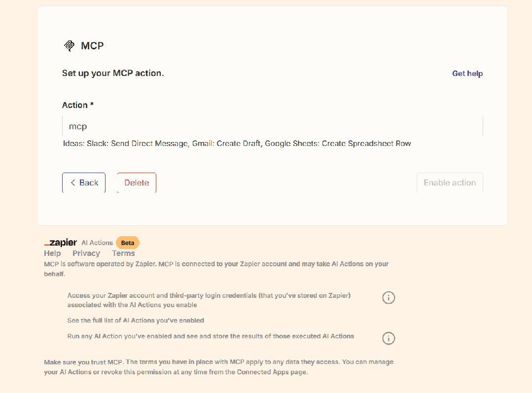Click the 'Set up your MCP action.' text
532x393 pixels.
click(113, 73)
